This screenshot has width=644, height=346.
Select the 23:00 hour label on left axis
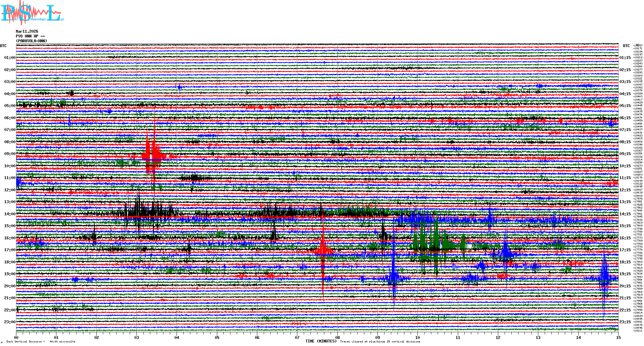coord(10,322)
